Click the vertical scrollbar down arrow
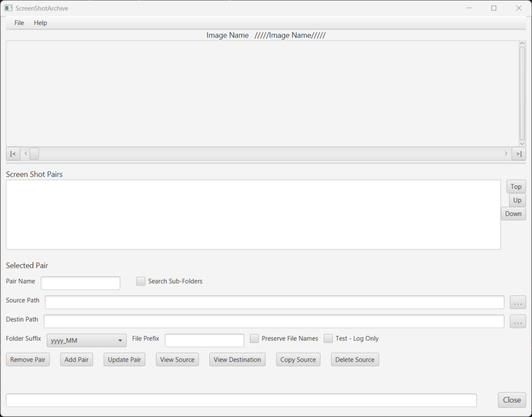The height and width of the screenshot is (417, 532). click(x=522, y=143)
